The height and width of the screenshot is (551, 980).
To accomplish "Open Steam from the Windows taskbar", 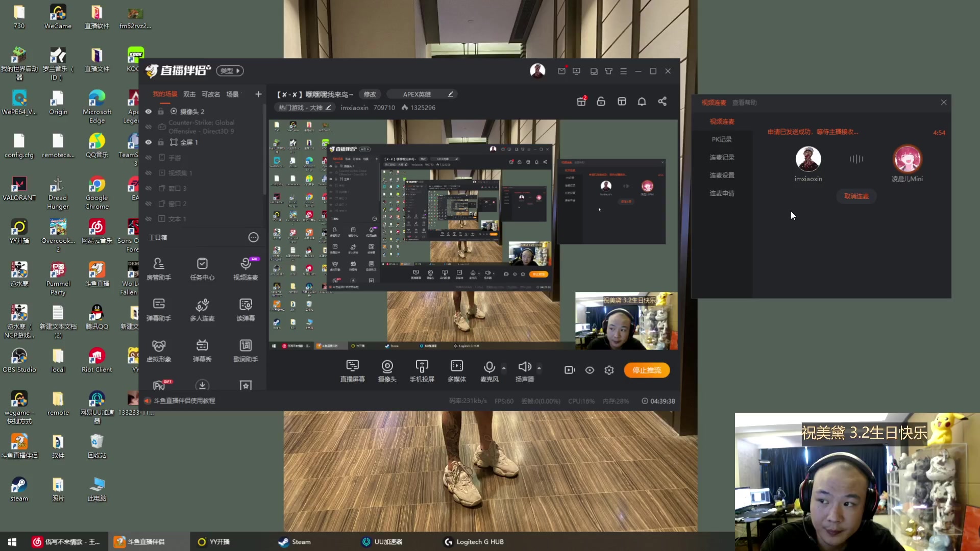I will pyautogui.click(x=295, y=542).
